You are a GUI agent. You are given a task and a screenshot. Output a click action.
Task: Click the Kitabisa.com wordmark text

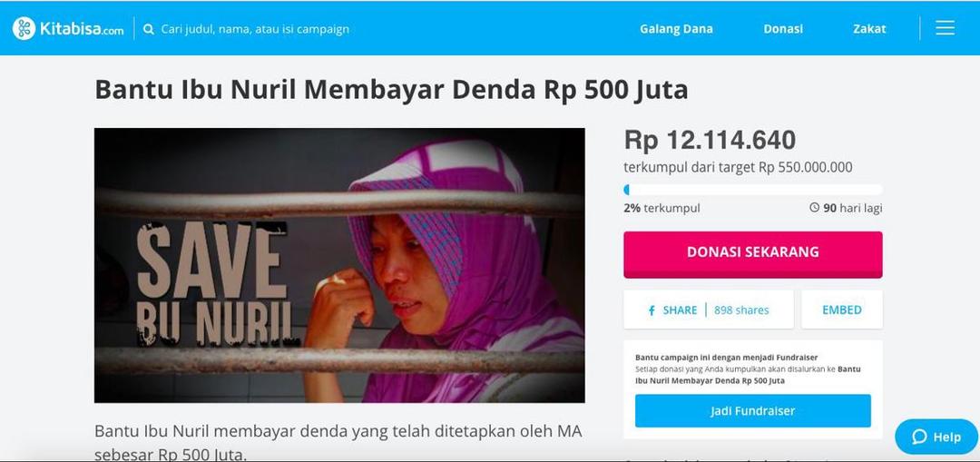tap(82, 29)
